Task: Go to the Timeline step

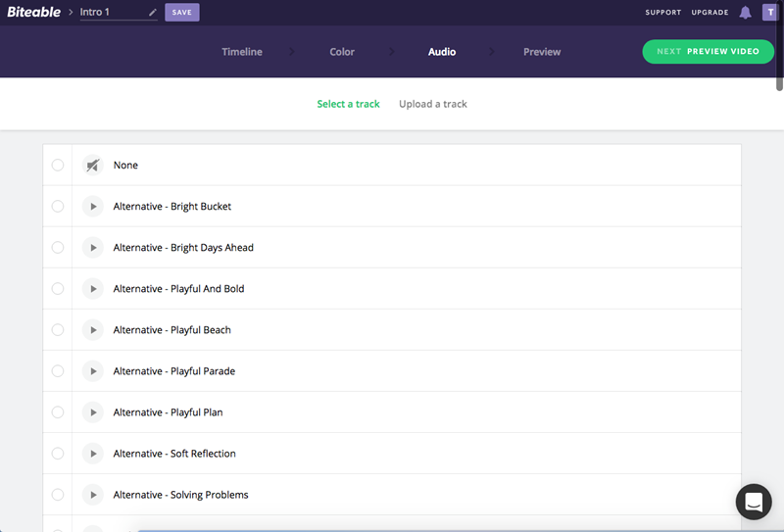Action: (x=242, y=52)
